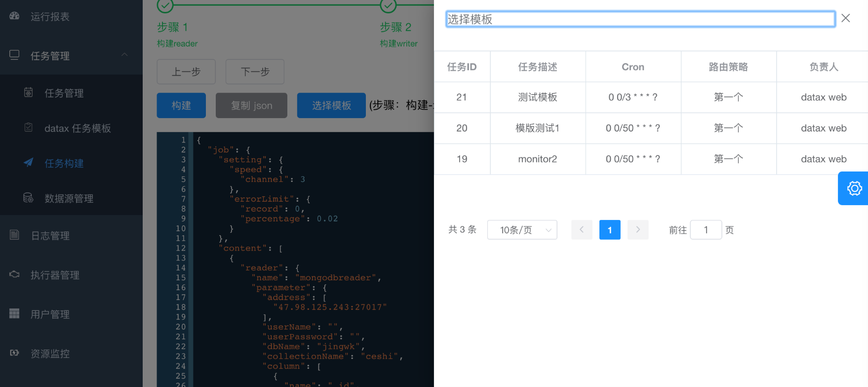Viewport: 868px width, 387px height.
Task: Click the paper plane icon beside 任务构建
Action: coord(29,163)
